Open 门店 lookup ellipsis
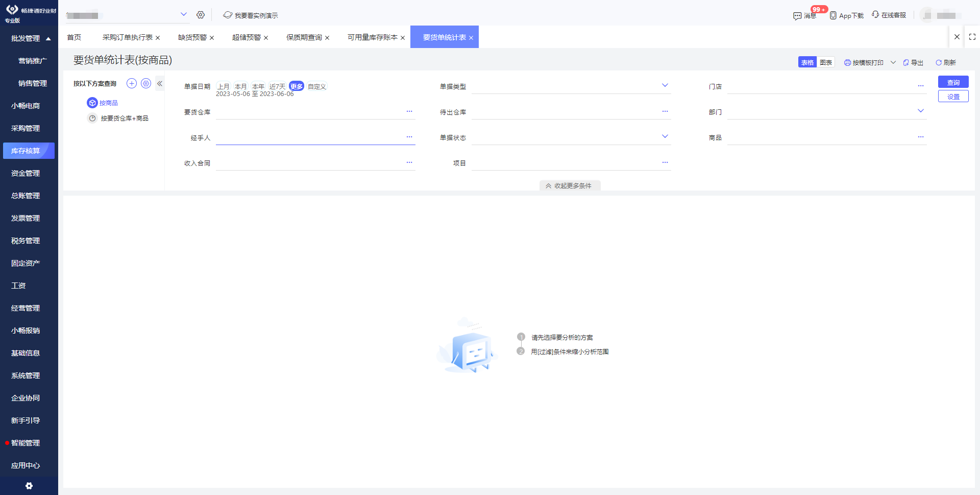The width and height of the screenshot is (980, 495). (x=921, y=86)
